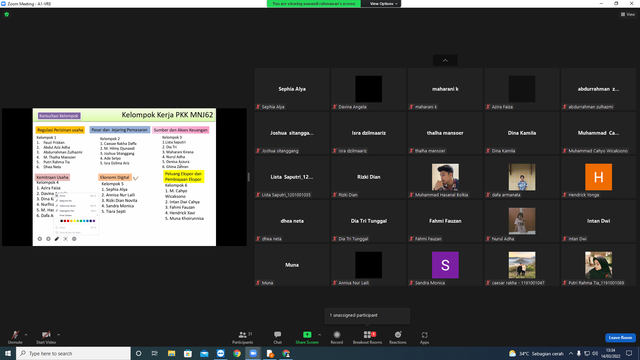Click muted mic icon on Intan Dwi tile

(564, 239)
